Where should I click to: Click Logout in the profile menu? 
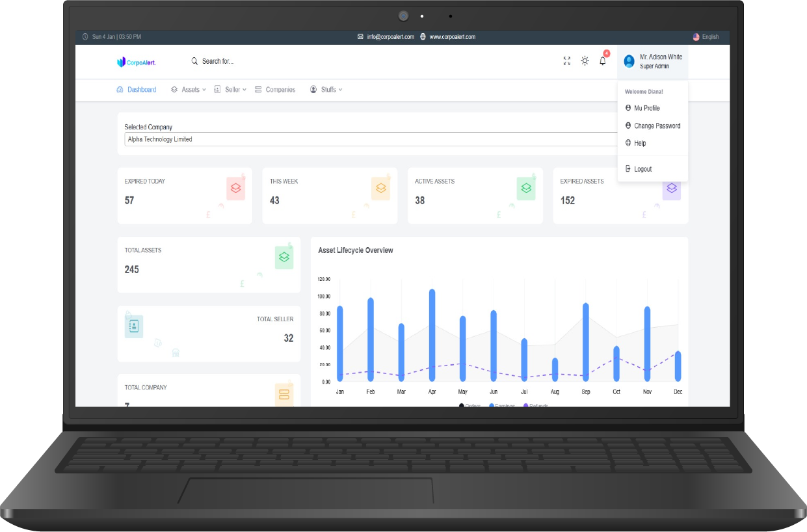pyautogui.click(x=642, y=169)
